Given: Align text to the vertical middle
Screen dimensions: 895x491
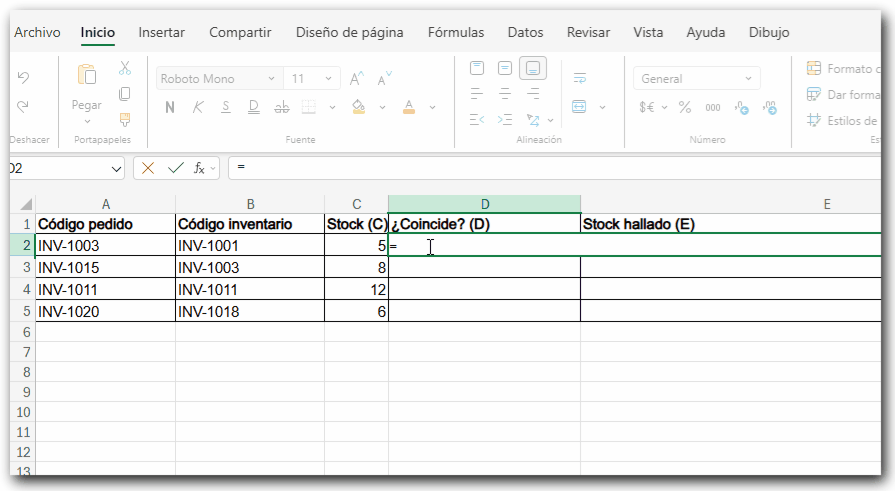Looking at the screenshot, I should [x=505, y=69].
